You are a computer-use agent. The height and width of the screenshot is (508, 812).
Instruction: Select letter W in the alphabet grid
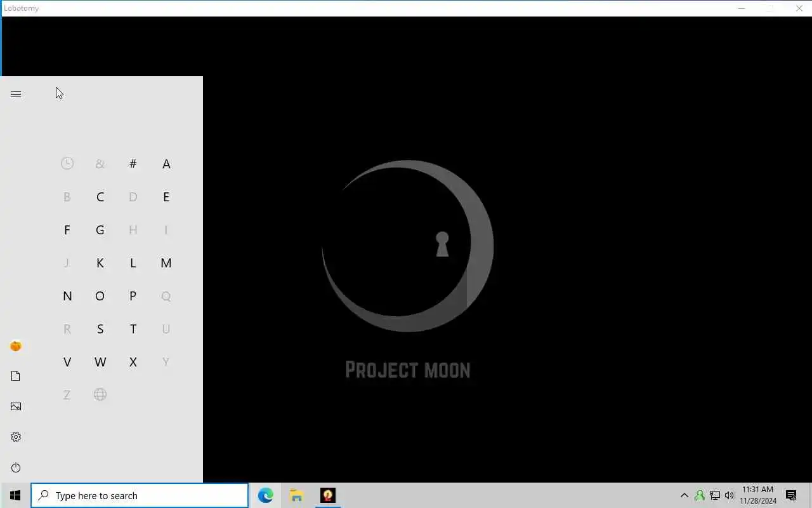[100, 362]
